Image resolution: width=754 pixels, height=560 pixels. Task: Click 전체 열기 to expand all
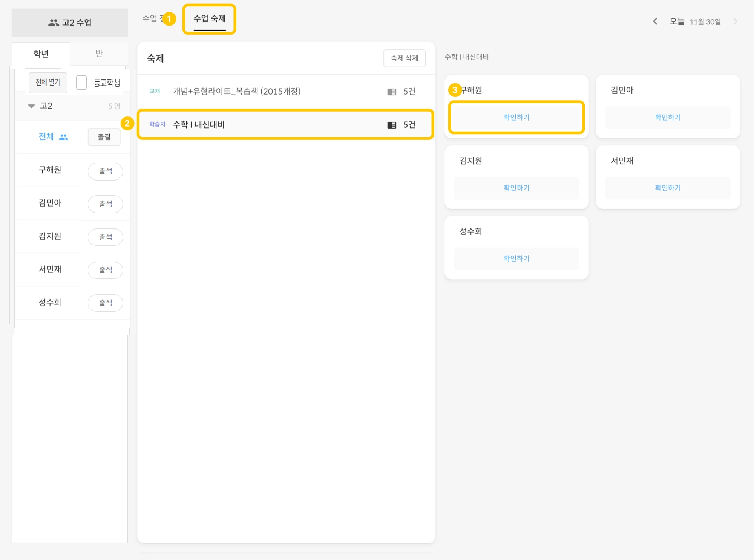[48, 82]
